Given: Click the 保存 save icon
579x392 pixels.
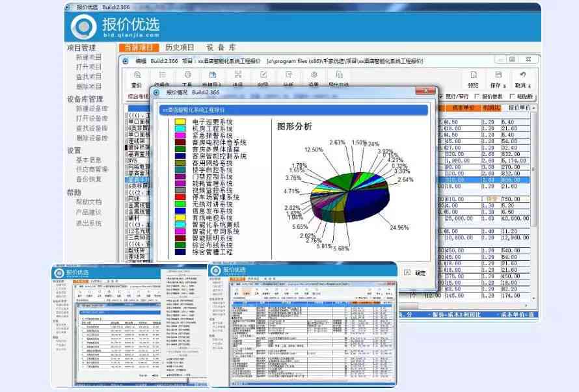Looking at the screenshot, I should pyautogui.click(x=498, y=75).
